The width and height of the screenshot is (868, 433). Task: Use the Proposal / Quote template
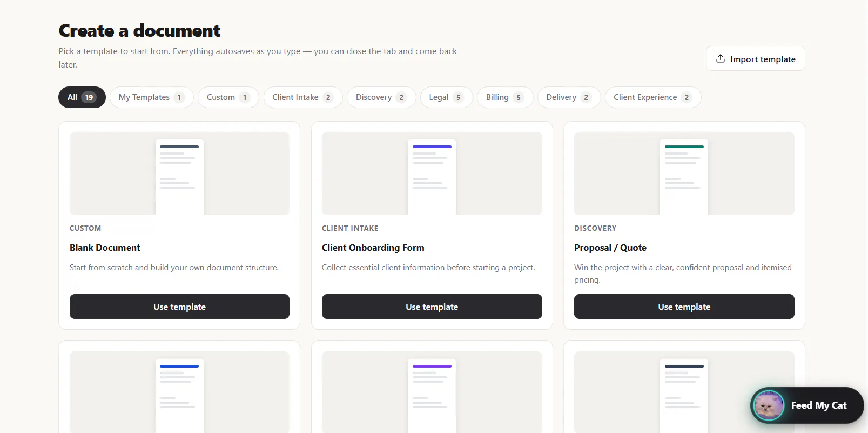684,307
